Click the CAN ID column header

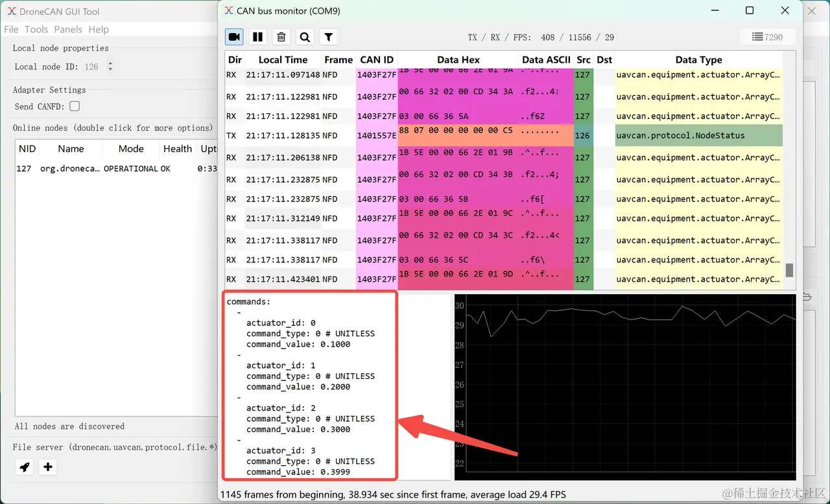pyautogui.click(x=377, y=60)
